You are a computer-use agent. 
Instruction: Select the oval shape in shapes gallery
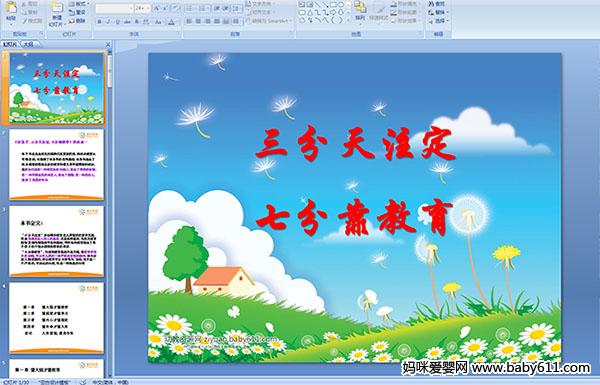tap(341, 5)
